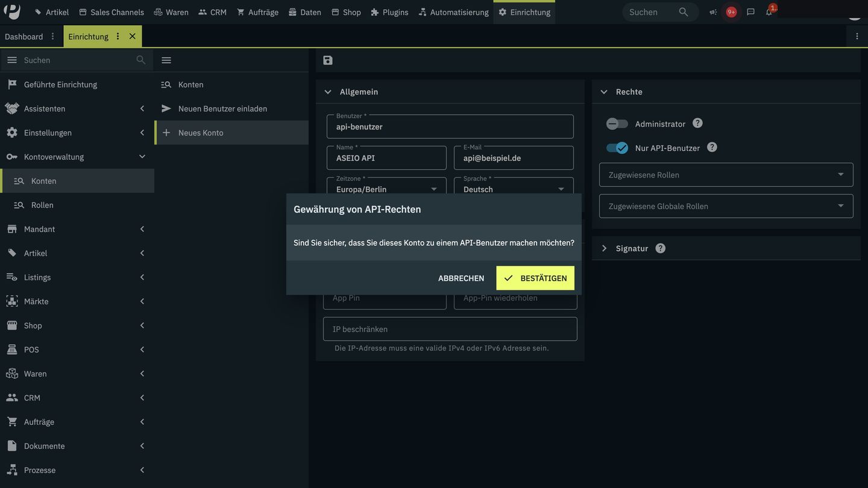This screenshot has height=488, width=868.
Task: Open the Zeitzone Europa/Berlin dropdown
Action: click(386, 186)
